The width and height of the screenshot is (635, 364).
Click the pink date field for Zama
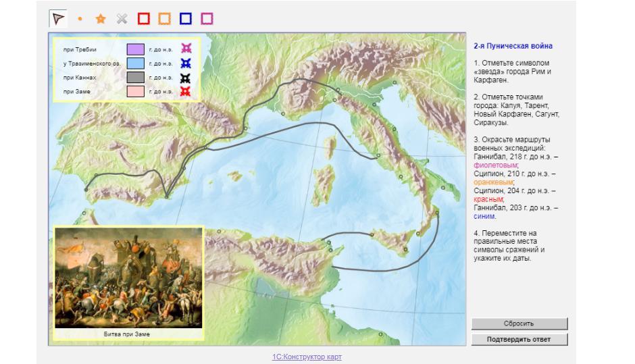136,91
